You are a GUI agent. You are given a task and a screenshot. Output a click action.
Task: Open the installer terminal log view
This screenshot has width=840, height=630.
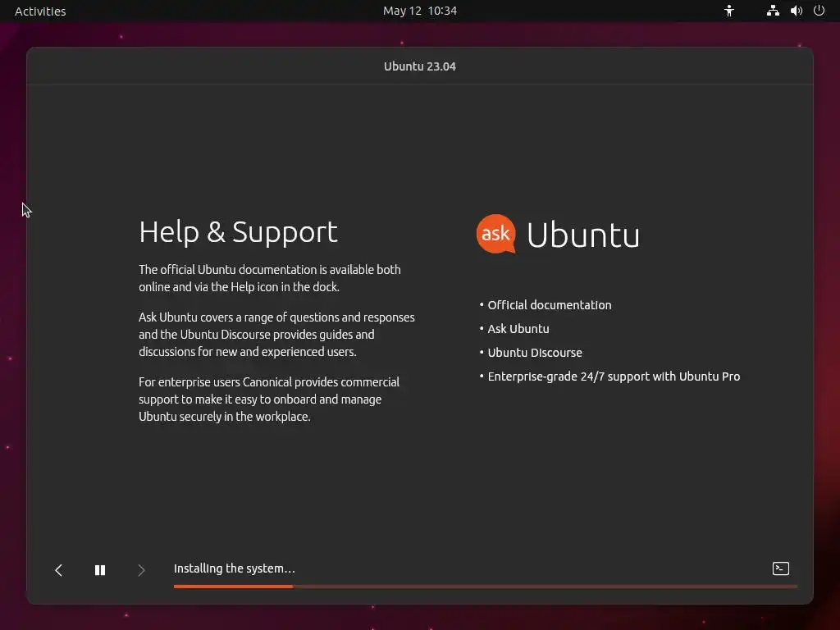(x=781, y=568)
